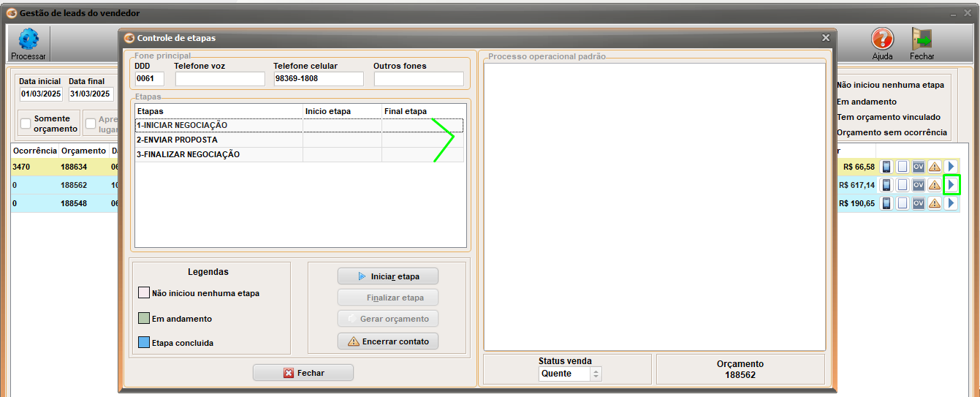Enable Somente orçamento checkbox
This screenshot has height=397, width=980.
26,124
